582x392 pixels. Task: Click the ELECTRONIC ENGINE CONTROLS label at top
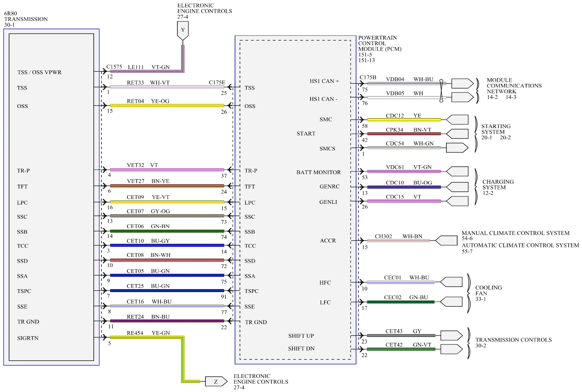coord(205,11)
